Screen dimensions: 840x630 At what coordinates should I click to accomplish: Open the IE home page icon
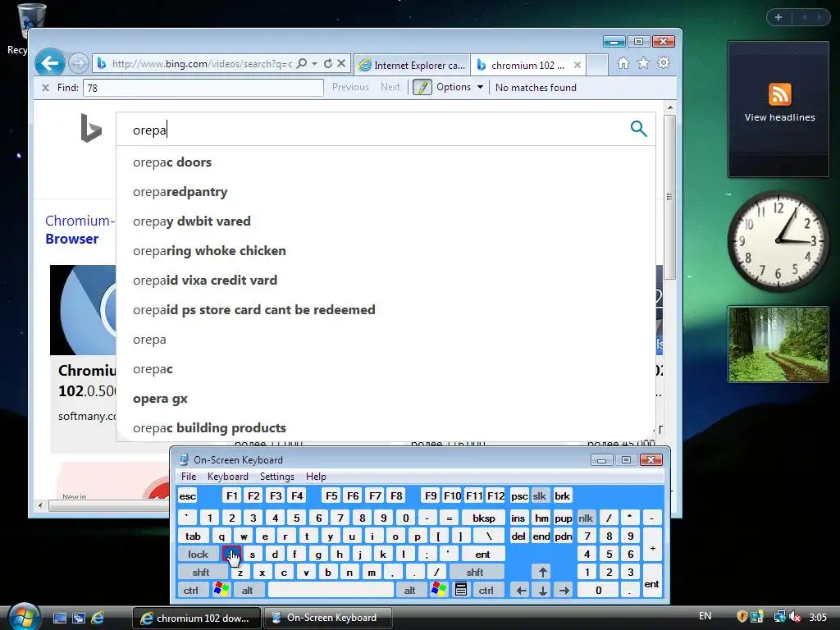(623, 63)
